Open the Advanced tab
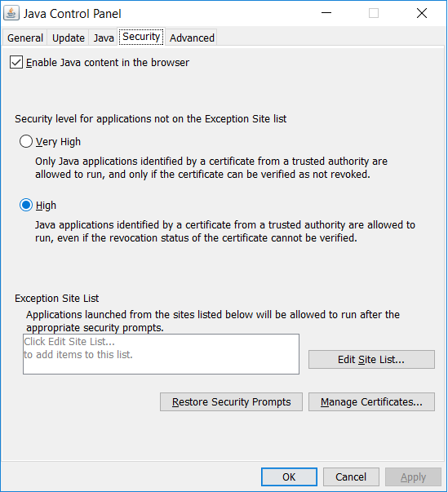The image size is (448, 492). pos(192,38)
